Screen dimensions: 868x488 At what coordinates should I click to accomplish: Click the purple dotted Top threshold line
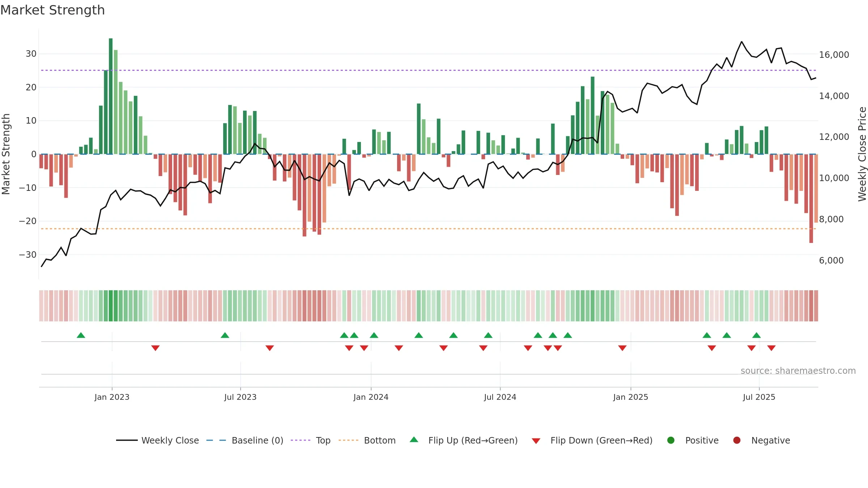click(429, 70)
